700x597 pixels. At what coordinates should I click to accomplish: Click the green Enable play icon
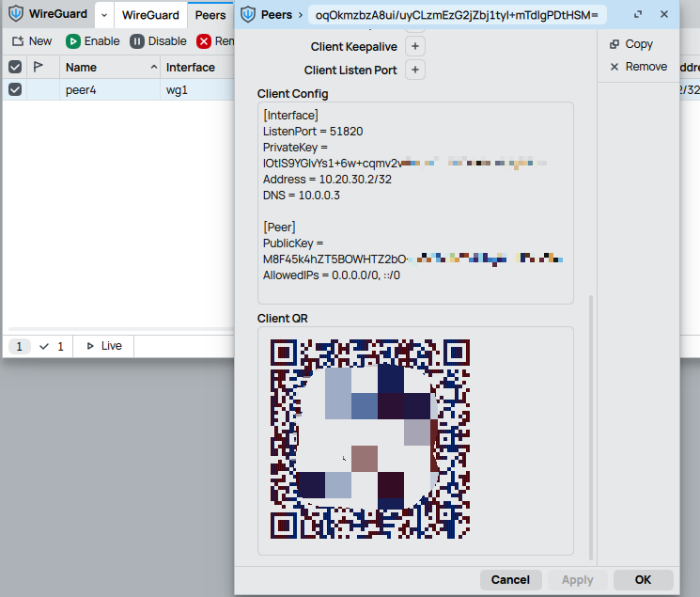[72, 41]
